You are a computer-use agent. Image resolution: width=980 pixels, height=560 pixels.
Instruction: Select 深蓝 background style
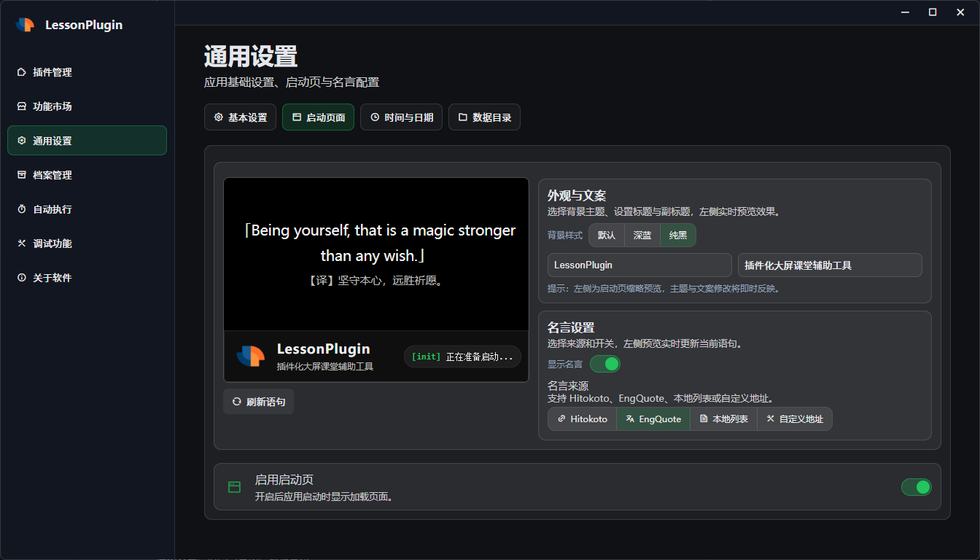642,236
